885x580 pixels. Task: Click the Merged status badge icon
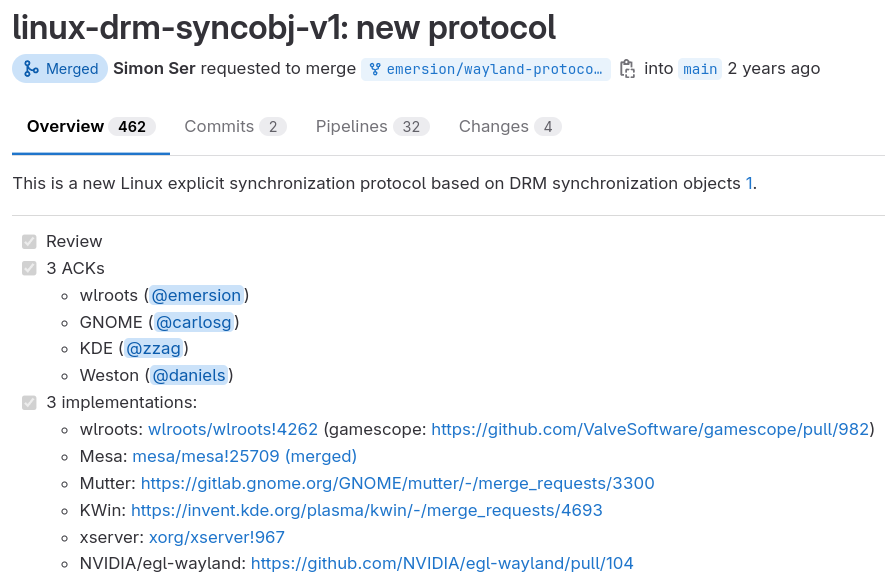[33, 68]
